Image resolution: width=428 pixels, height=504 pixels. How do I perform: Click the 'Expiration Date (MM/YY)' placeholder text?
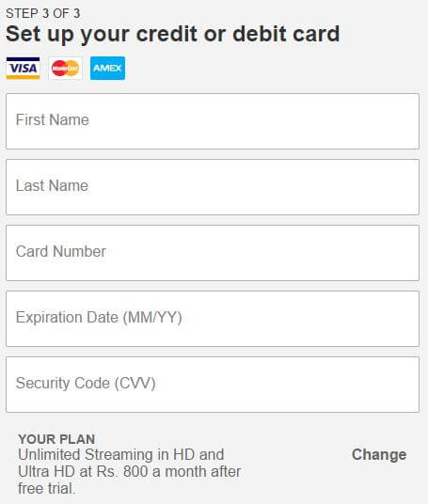point(99,317)
